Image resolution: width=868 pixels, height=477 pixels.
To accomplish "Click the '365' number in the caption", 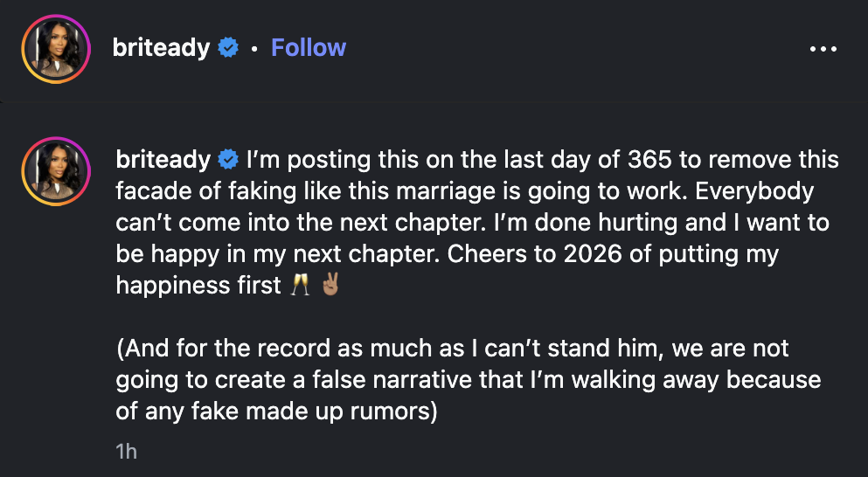I will point(649,160).
